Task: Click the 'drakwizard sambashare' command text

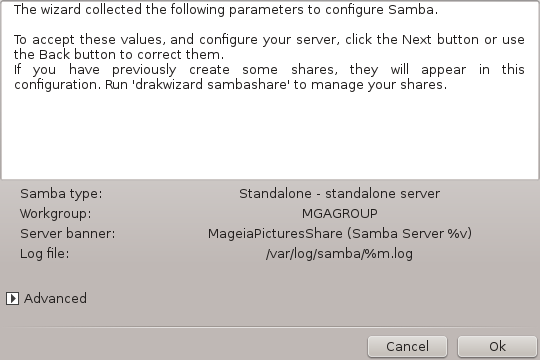Action: pyautogui.click(x=211, y=84)
